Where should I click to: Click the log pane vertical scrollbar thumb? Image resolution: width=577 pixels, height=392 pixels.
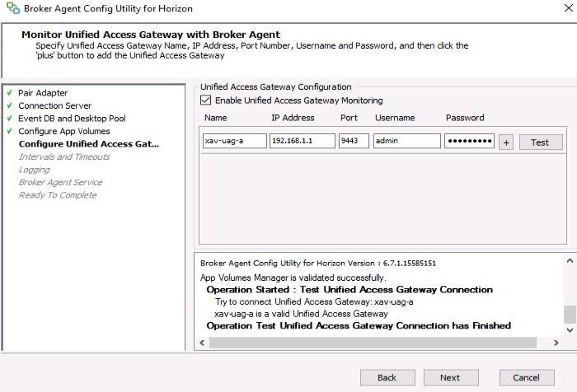pos(570,315)
